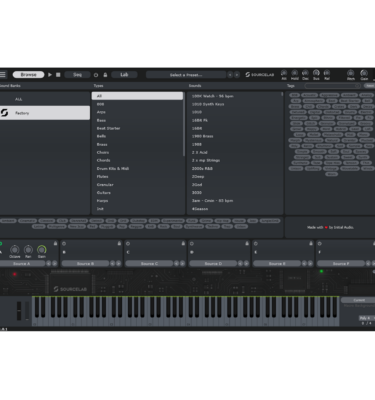Toggle the lock icon on Source A
Viewport: 375px width, 400px height.
coord(55,243)
